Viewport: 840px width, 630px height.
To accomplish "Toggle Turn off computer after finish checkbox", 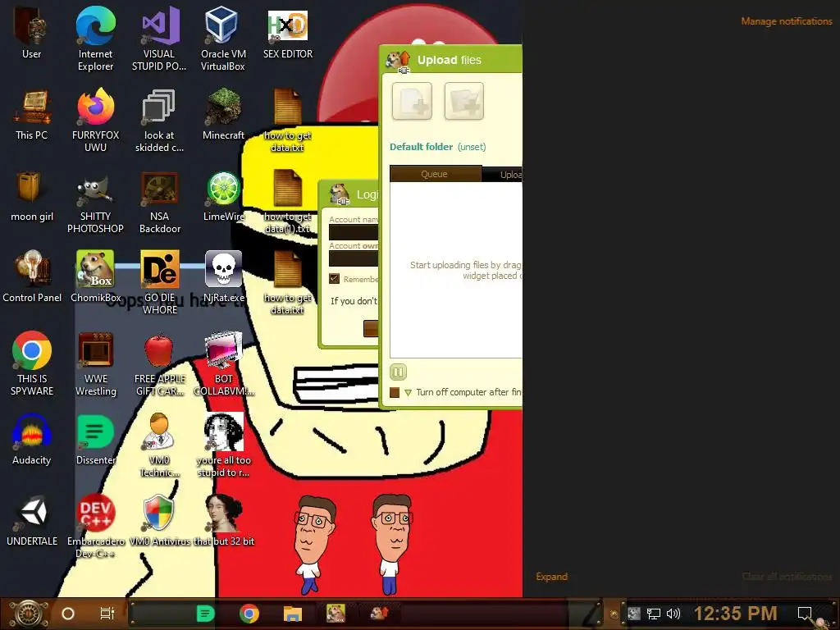I will pos(395,392).
